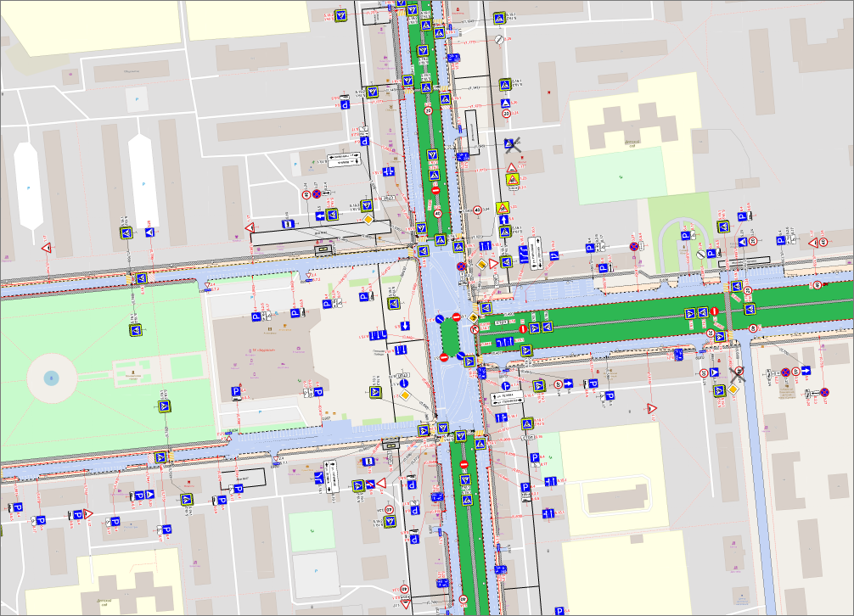Select the yellow diamond priority sign northwest of the intersection
Screen dimensions: 854x616
pos(368,219)
